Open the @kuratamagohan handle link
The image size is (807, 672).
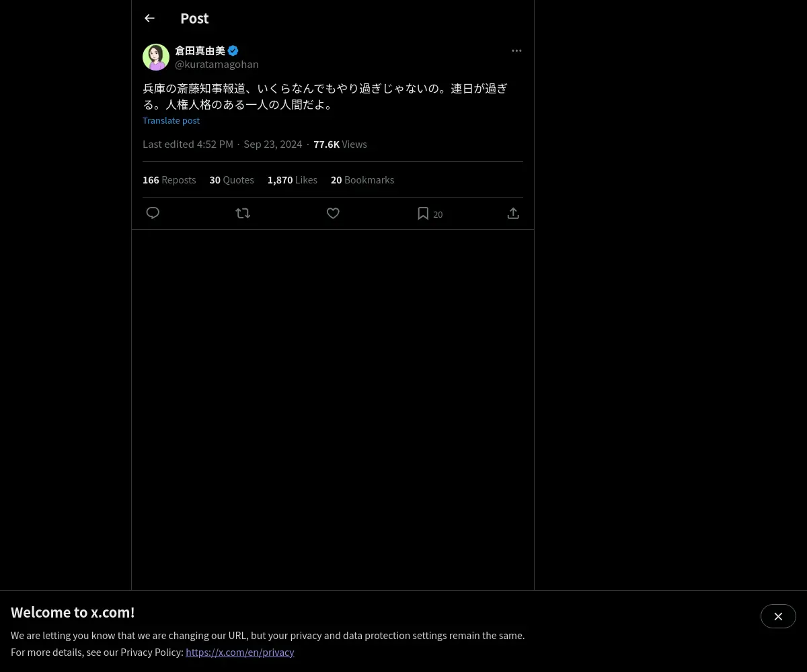[217, 65]
